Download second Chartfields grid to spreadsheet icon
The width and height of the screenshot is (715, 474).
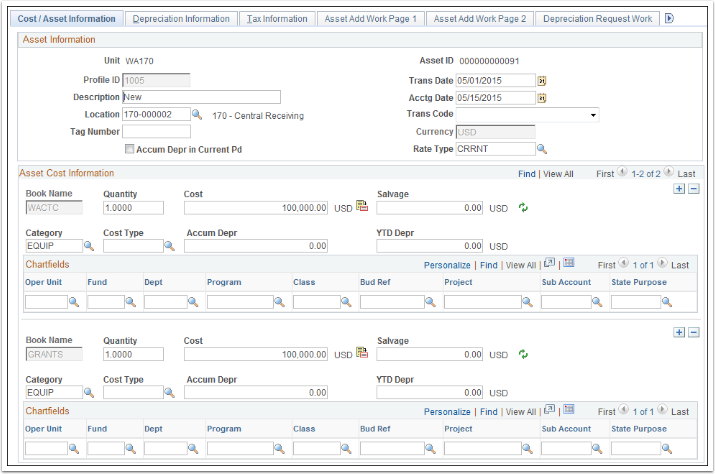pyautogui.click(x=569, y=410)
